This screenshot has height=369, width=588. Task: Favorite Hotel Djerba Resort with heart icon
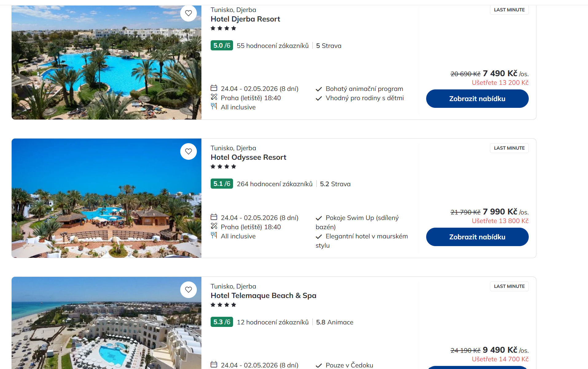point(189,13)
